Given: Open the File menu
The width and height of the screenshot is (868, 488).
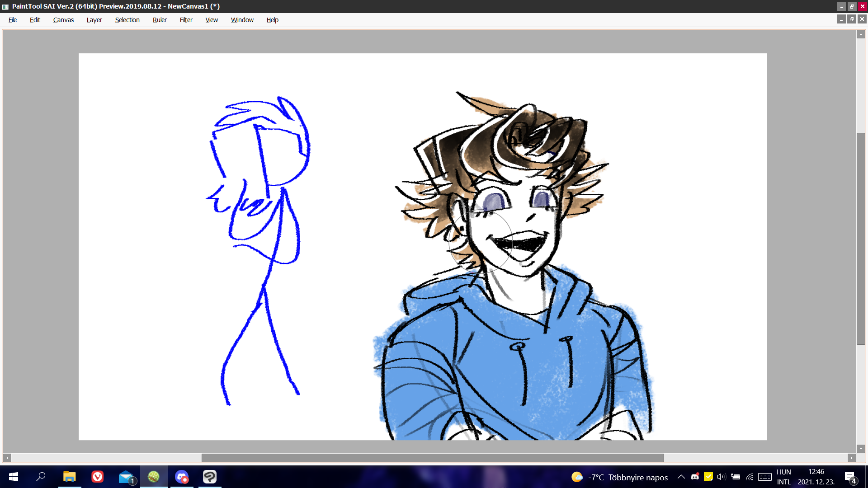Looking at the screenshot, I should point(13,20).
